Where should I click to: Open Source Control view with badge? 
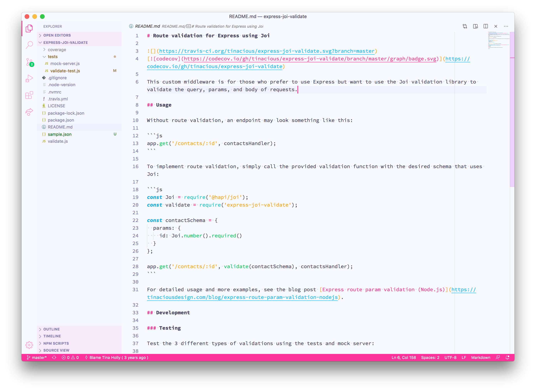29,62
